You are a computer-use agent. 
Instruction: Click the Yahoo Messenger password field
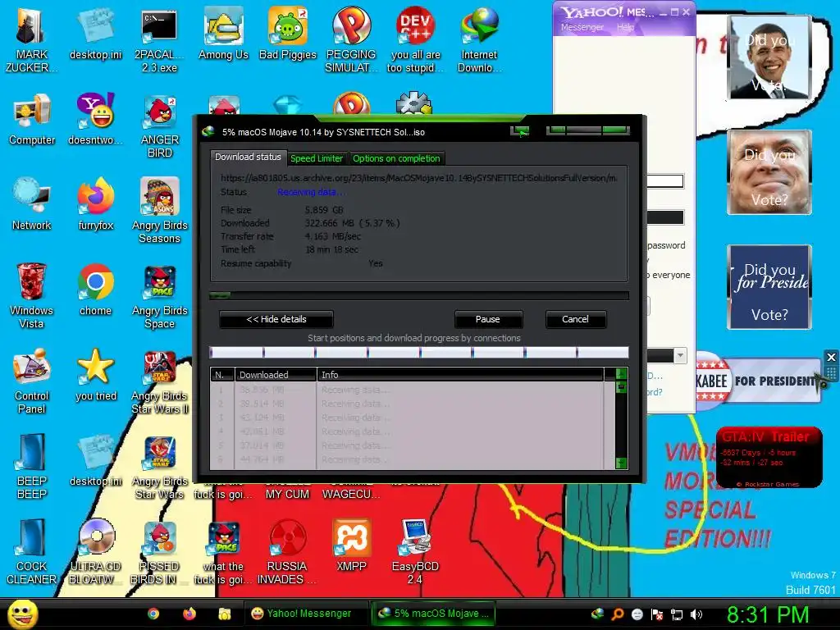[664, 217]
